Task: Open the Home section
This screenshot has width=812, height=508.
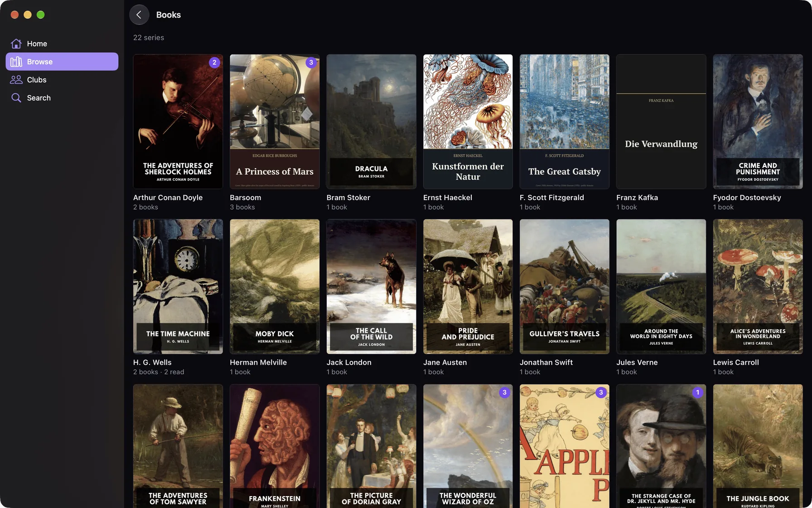Action: point(62,44)
